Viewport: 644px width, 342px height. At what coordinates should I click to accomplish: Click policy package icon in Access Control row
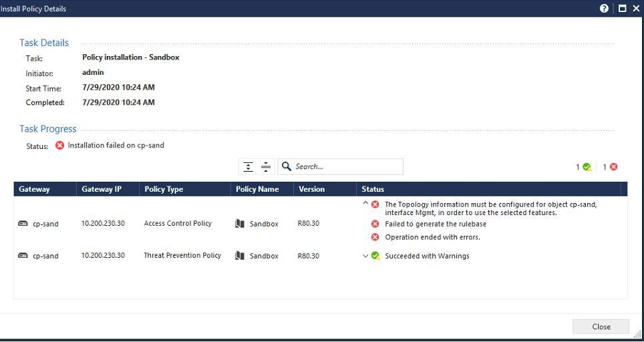tap(240, 224)
